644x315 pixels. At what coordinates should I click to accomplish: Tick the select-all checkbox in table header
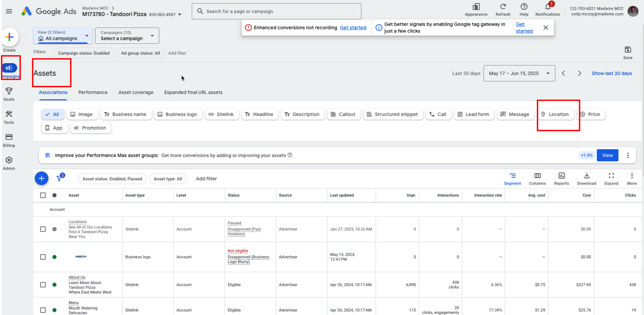click(x=43, y=195)
